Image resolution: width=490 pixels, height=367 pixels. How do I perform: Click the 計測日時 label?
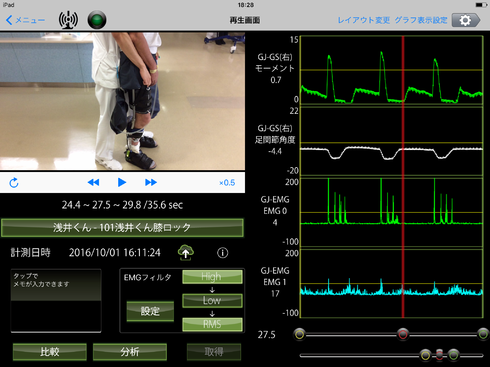[x=30, y=252]
